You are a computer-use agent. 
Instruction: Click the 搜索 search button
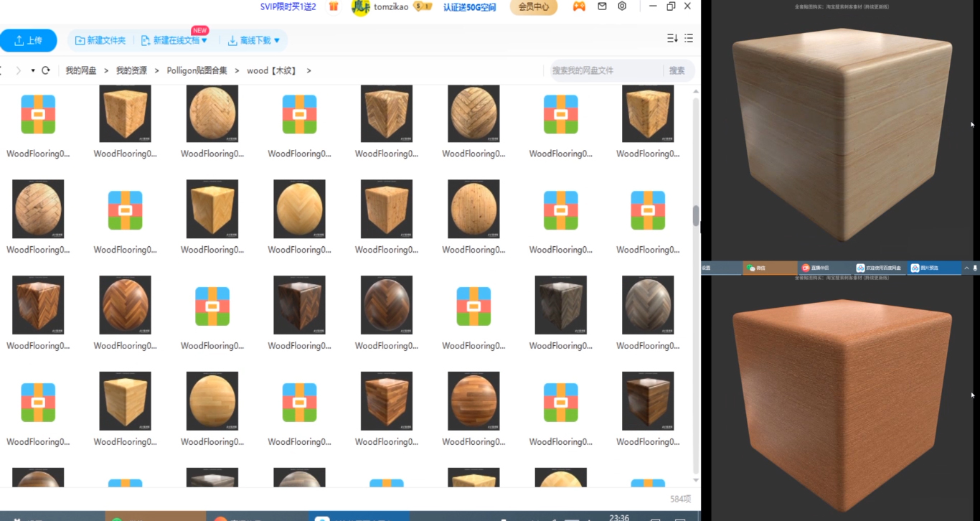pos(677,70)
